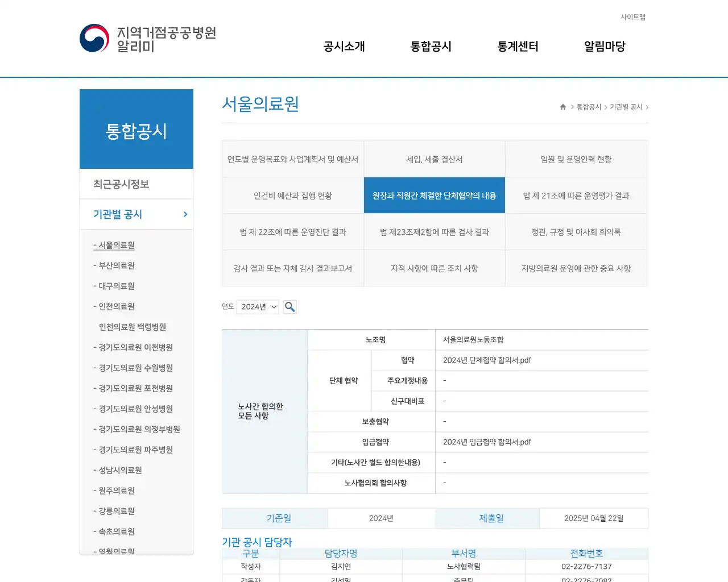Click 최근공시정보 in the left sidebar
Viewport: 728px width, 582px height.
pyautogui.click(x=117, y=184)
